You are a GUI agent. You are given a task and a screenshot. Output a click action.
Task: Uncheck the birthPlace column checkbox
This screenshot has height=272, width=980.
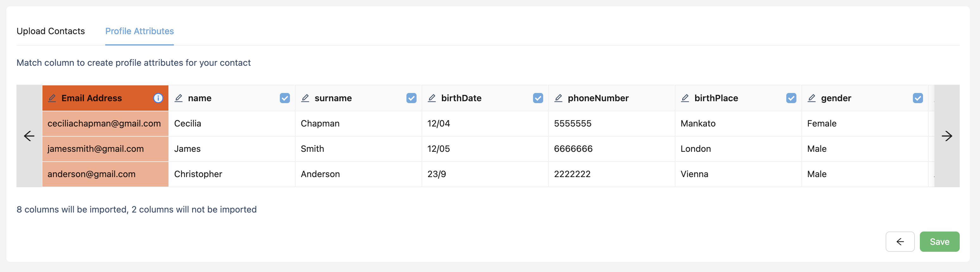(791, 98)
